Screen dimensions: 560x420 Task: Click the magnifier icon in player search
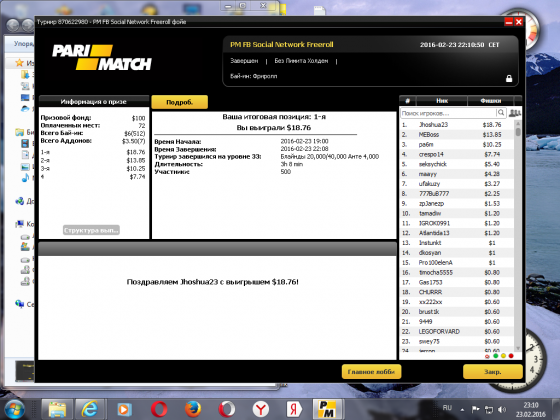(x=501, y=113)
